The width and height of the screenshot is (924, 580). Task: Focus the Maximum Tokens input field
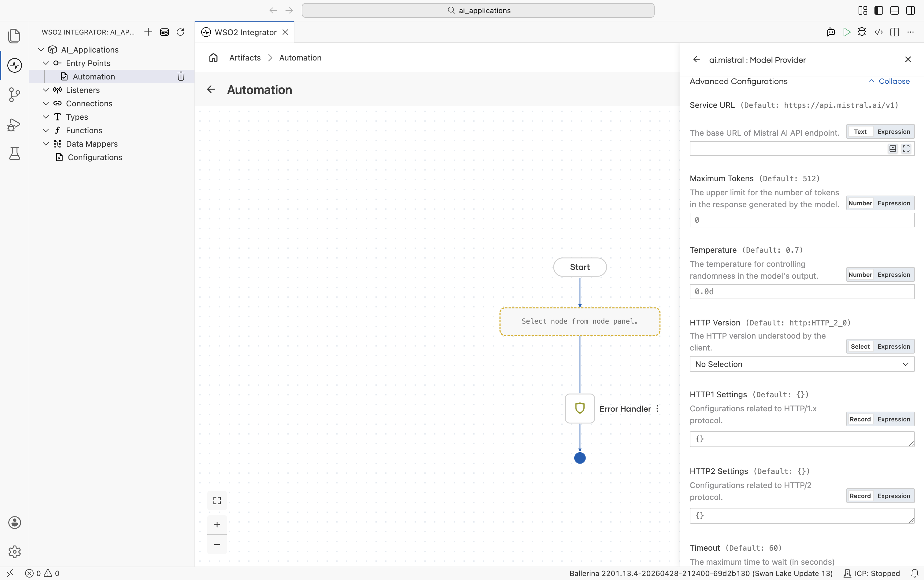click(802, 220)
